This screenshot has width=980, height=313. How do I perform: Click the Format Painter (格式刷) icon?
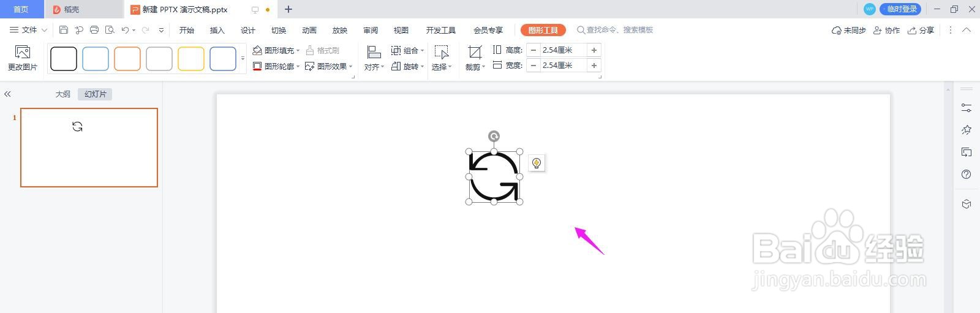[310, 50]
